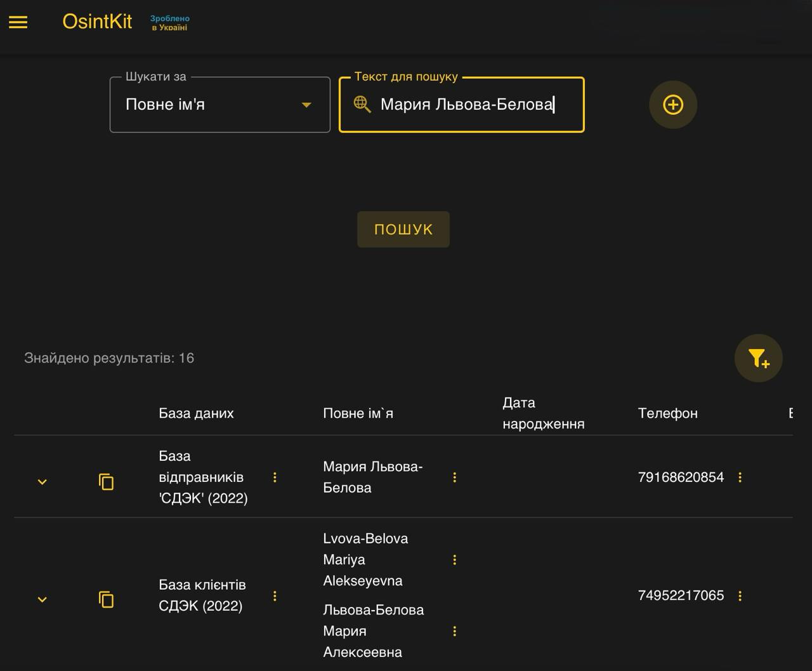The image size is (812, 671).
Task: Open the 'Шукати за' dropdown
Action: pyautogui.click(x=219, y=105)
